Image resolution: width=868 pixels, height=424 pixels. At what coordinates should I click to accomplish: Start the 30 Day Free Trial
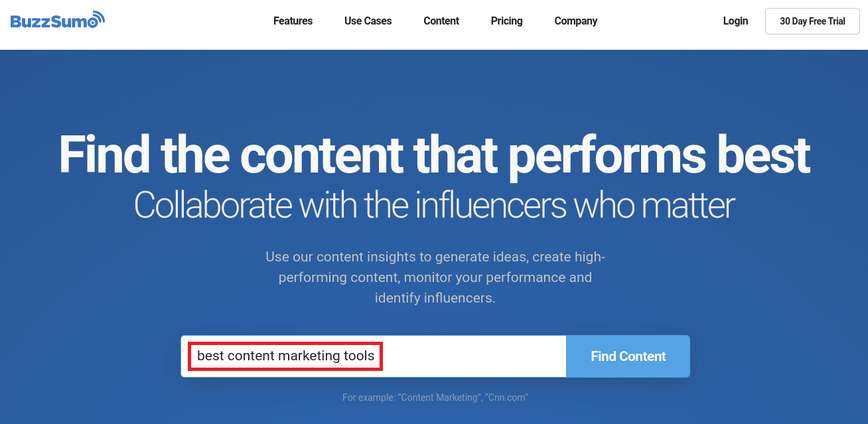(x=812, y=21)
